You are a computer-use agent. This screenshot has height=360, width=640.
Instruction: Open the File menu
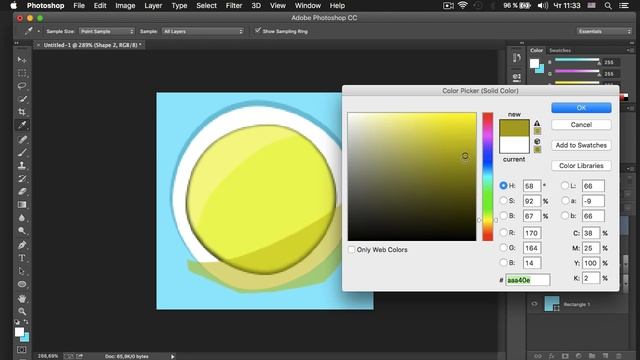click(x=79, y=6)
